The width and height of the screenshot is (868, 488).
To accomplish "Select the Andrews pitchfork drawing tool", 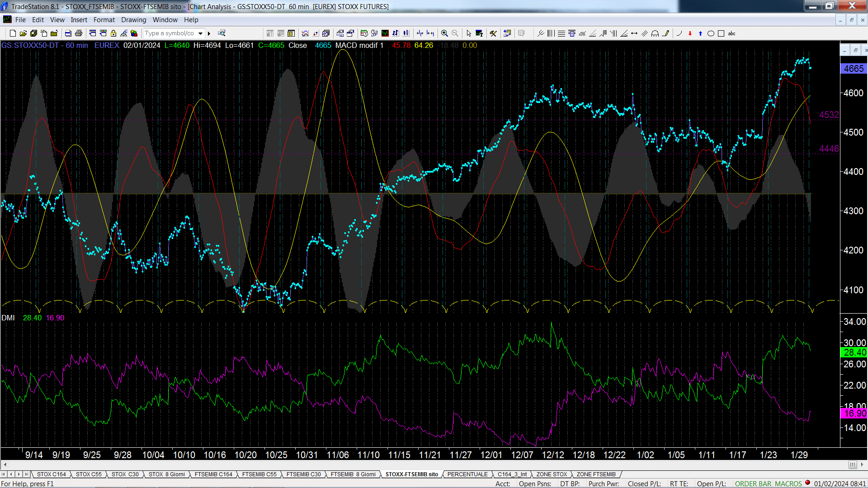I will coord(541,33).
